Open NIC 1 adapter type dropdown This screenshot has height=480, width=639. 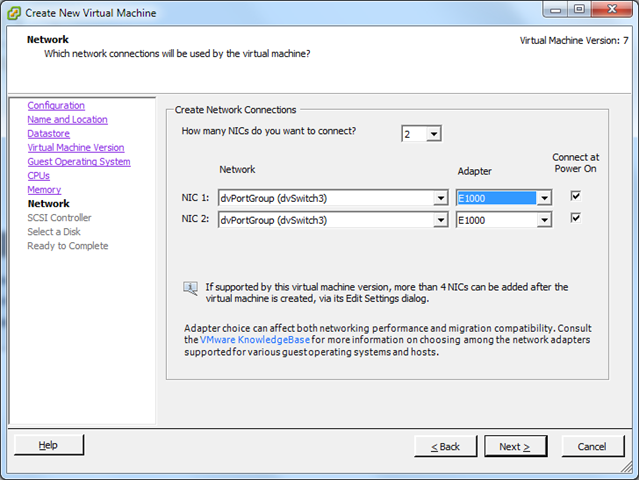click(x=543, y=198)
